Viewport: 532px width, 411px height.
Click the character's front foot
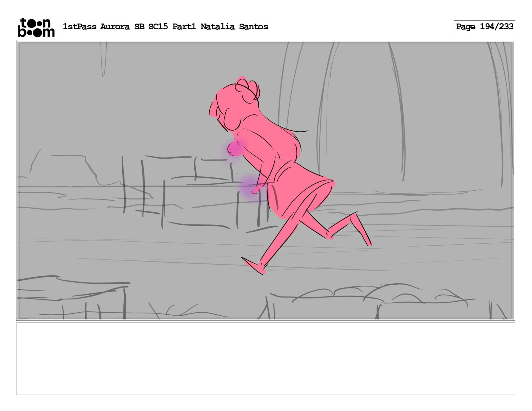click(253, 266)
